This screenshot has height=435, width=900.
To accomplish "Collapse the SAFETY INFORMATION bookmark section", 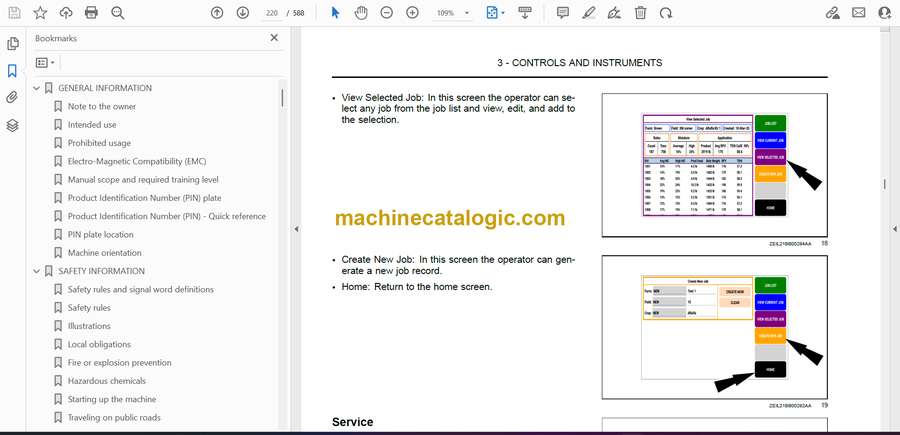I will 37,271.
